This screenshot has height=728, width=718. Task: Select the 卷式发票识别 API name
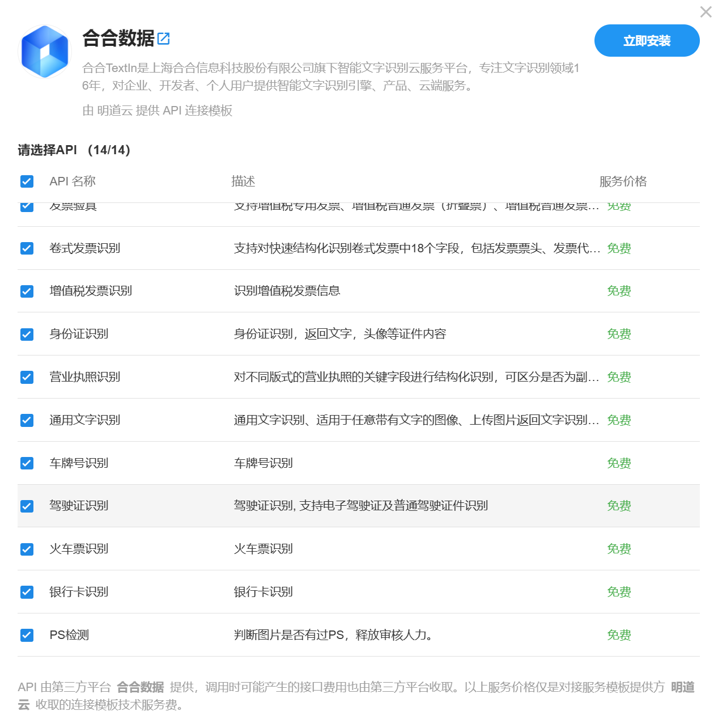click(85, 248)
